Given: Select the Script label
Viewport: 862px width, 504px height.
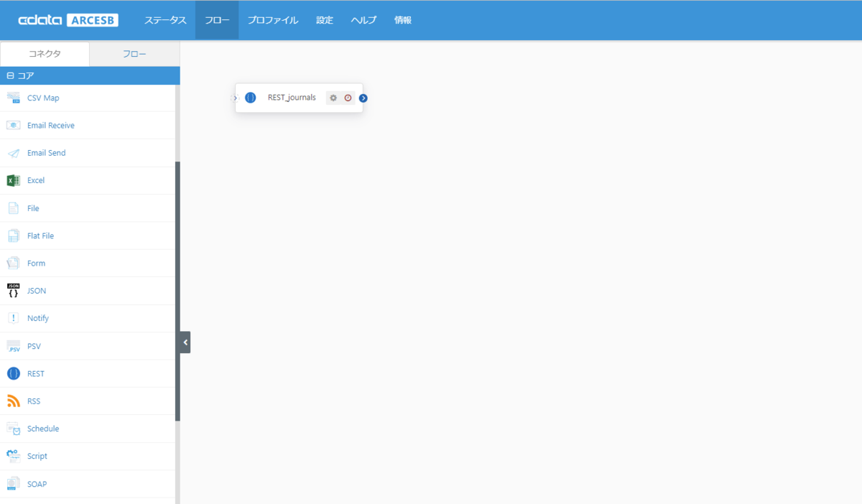Looking at the screenshot, I should (x=37, y=456).
